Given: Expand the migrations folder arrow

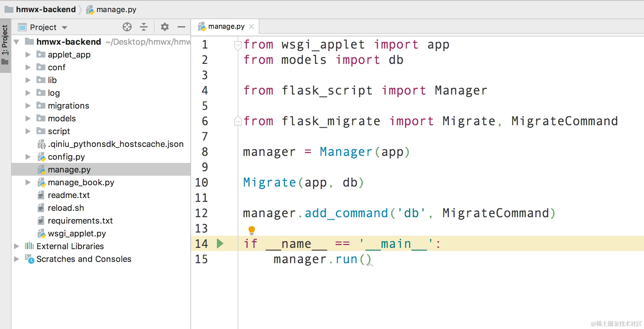Looking at the screenshot, I should point(28,106).
